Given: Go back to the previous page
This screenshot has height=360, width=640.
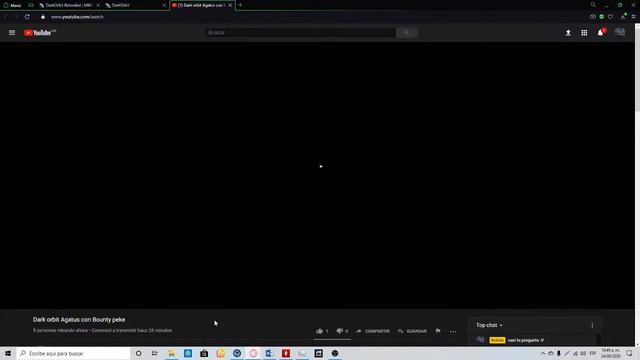Looking at the screenshot, I should point(6,17).
